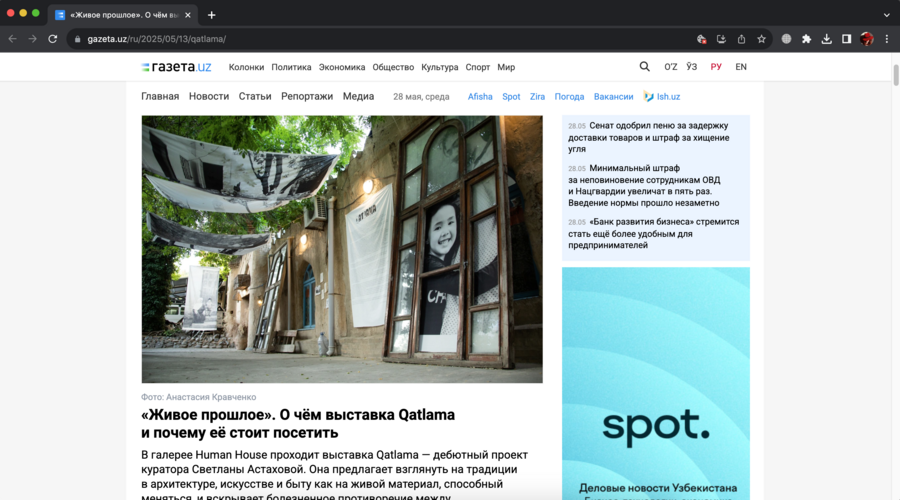Open the Zira link
Image resolution: width=900 pixels, height=500 pixels.
click(x=537, y=96)
